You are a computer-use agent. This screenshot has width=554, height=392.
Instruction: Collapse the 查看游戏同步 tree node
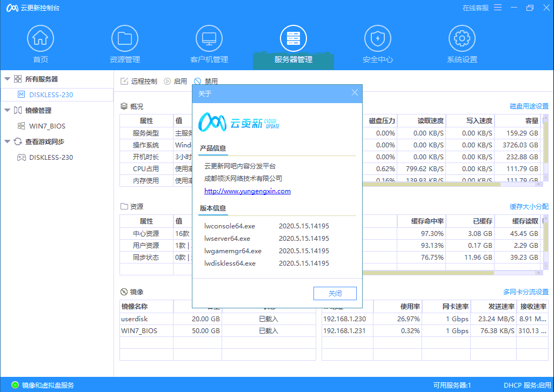(7, 141)
